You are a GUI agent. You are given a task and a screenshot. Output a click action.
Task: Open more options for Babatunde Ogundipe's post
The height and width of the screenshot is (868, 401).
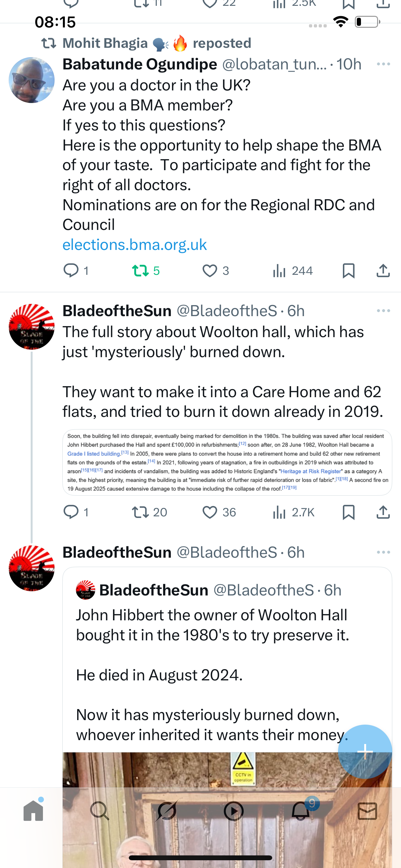(384, 64)
